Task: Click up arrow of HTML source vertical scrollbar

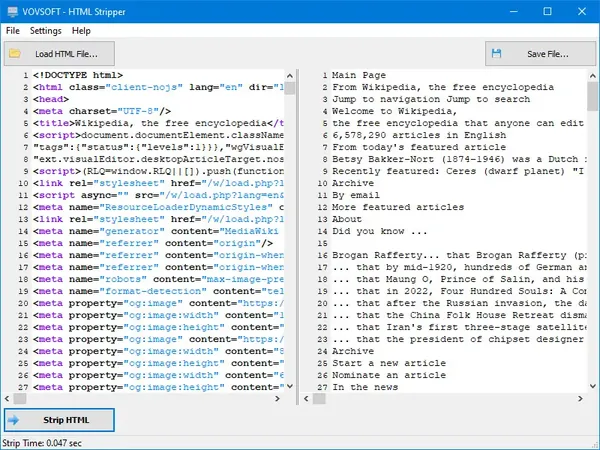Action: click(290, 76)
